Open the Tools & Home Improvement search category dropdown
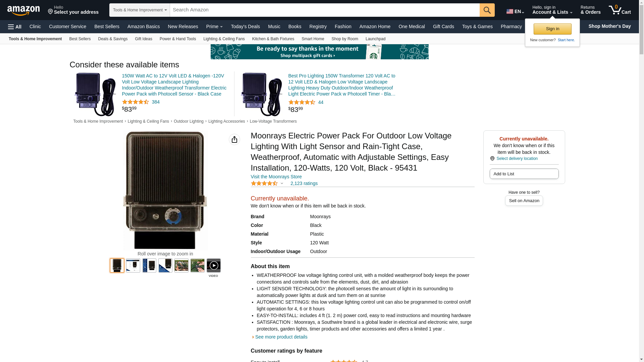Viewport: 644px width, 362px height. point(140,10)
